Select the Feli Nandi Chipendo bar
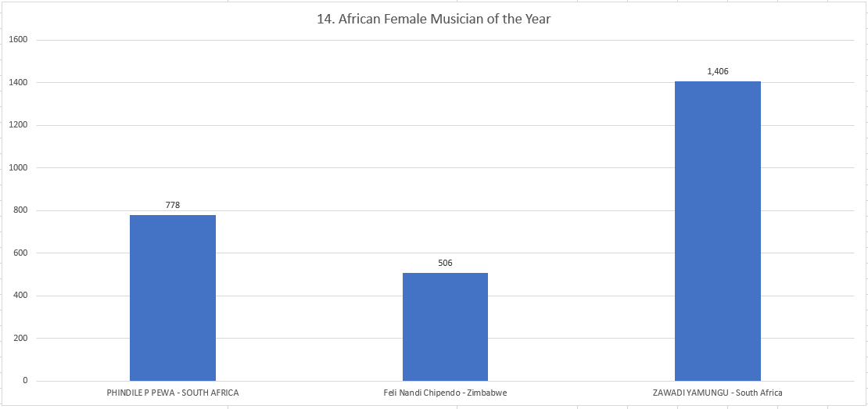868x409 pixels. click(x=445, y=327)
